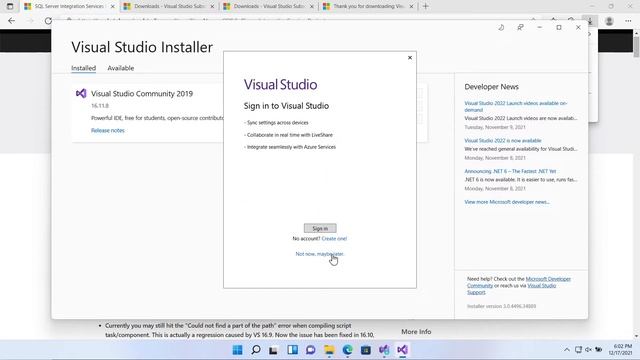The image size is (640, 360).
Task: Click network icon in system tray
Action: click(x=578, y=350)
